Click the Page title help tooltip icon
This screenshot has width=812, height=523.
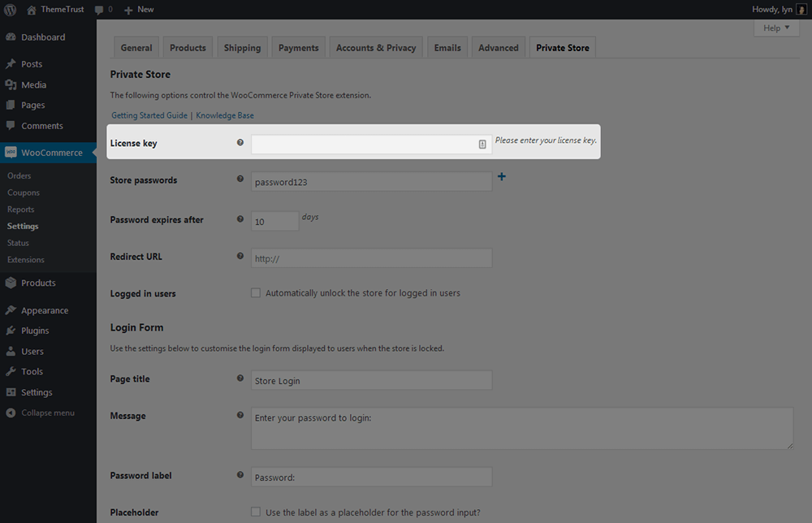tap(240, 378)
